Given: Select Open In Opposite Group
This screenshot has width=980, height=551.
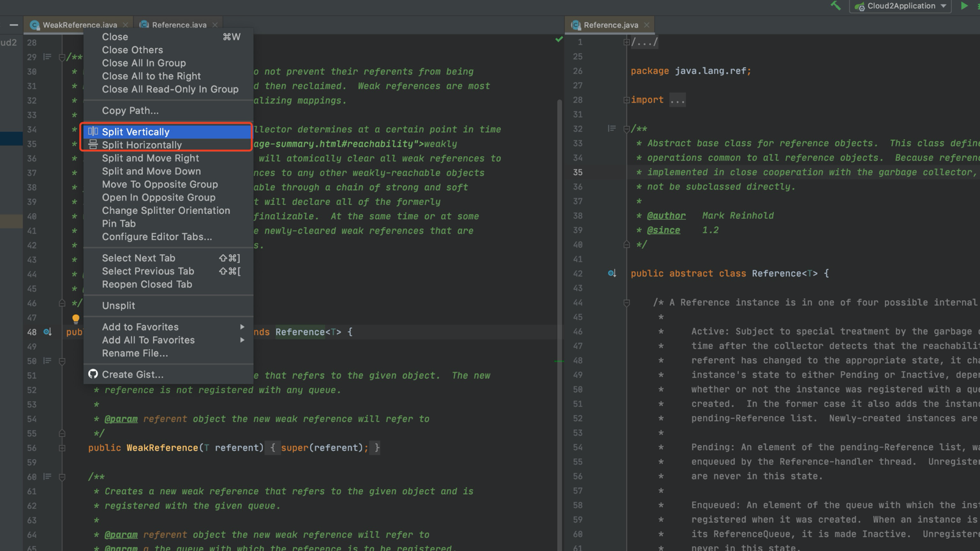Looking at the screenshot, I should coord(168,197).
